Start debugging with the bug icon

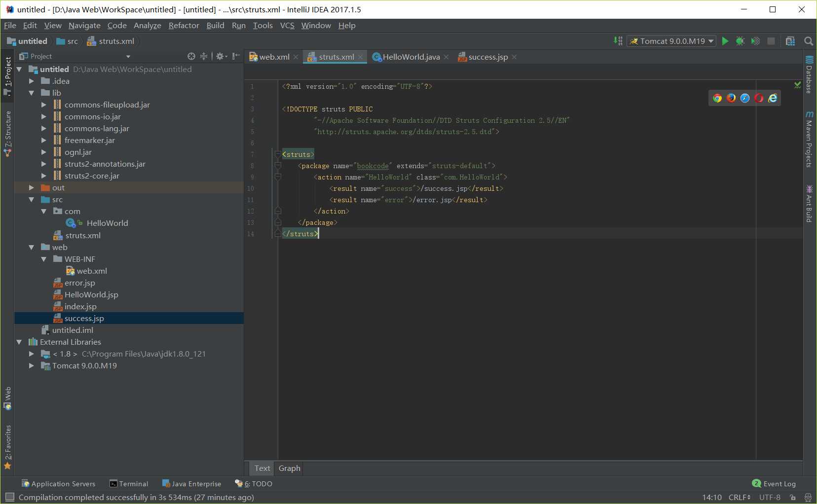(x=740, y=41)
